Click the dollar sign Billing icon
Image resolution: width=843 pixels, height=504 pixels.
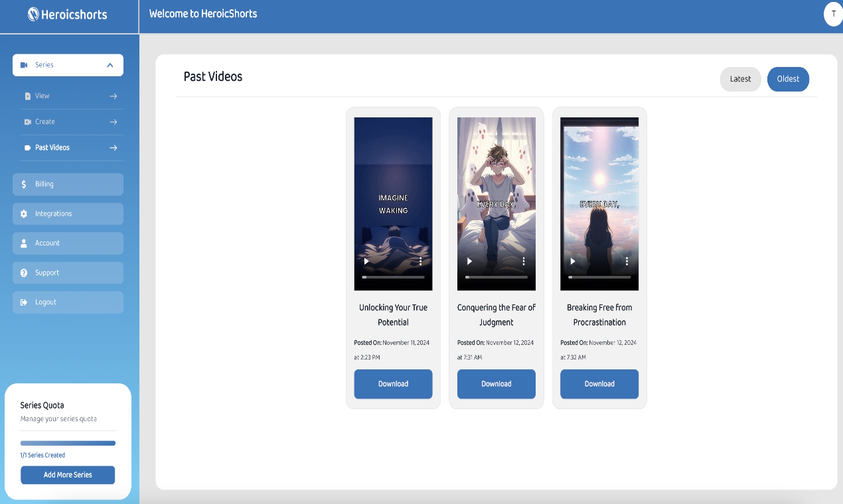pos(25,184)
